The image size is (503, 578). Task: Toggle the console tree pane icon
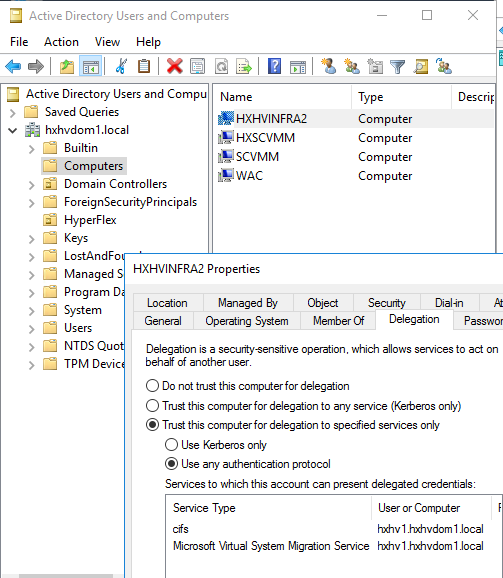point(91,67)
